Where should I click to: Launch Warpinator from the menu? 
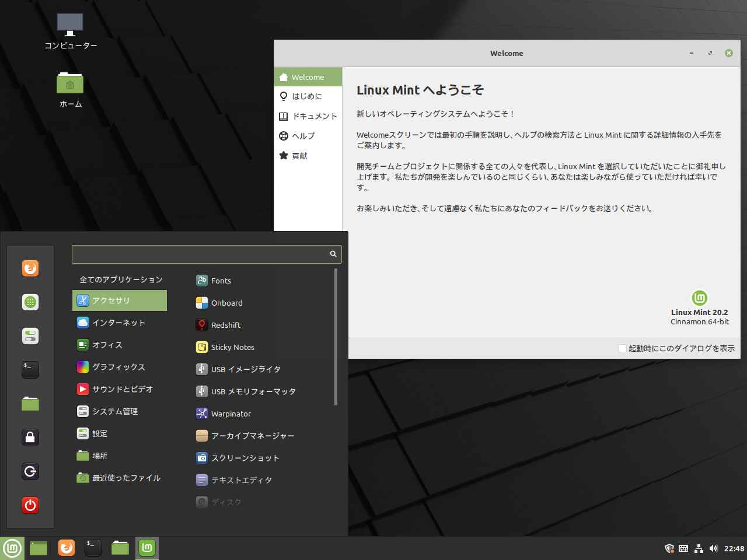pyautogui.click(x=231, y=414)
